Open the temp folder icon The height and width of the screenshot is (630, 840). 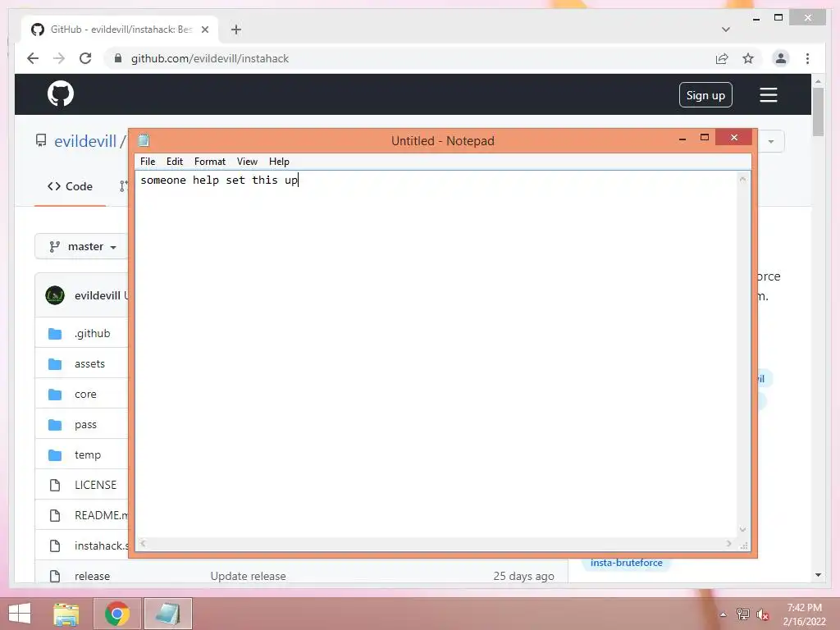point(55,454)
